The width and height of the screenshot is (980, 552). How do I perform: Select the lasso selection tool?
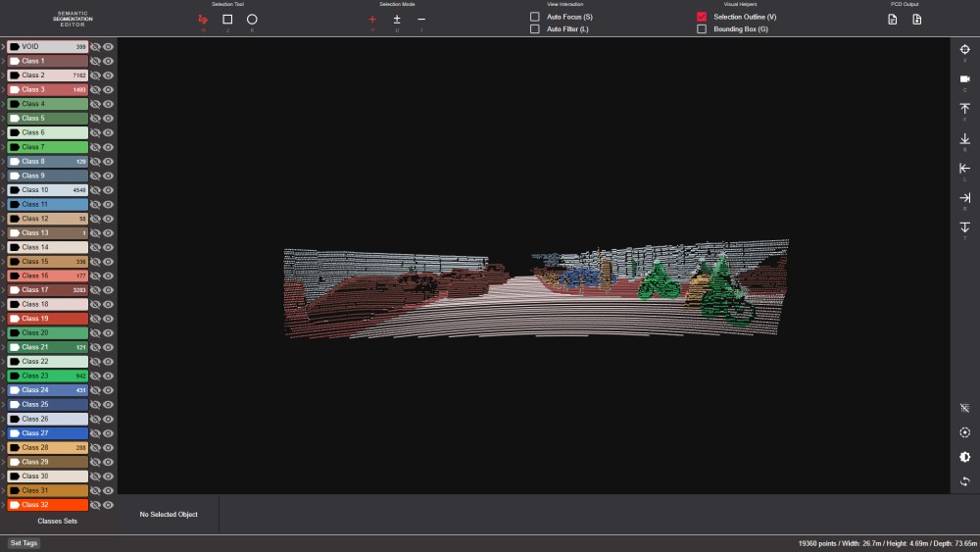click(x=203, y=19)
